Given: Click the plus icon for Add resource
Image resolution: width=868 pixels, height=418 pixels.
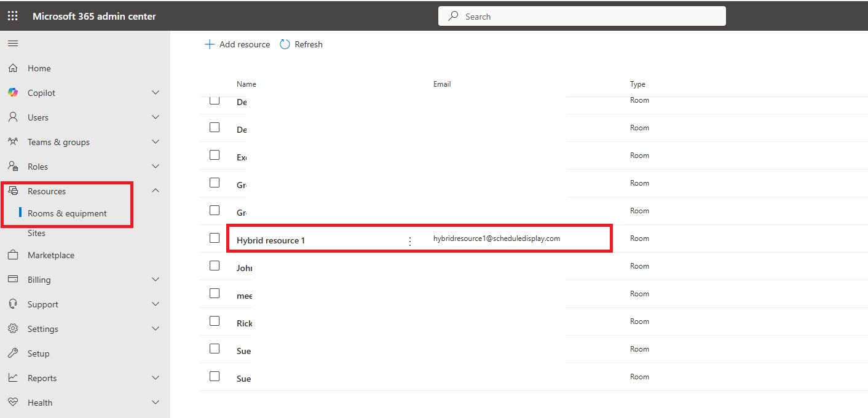Looking at the screenshot, I should [x=210, y=44].
